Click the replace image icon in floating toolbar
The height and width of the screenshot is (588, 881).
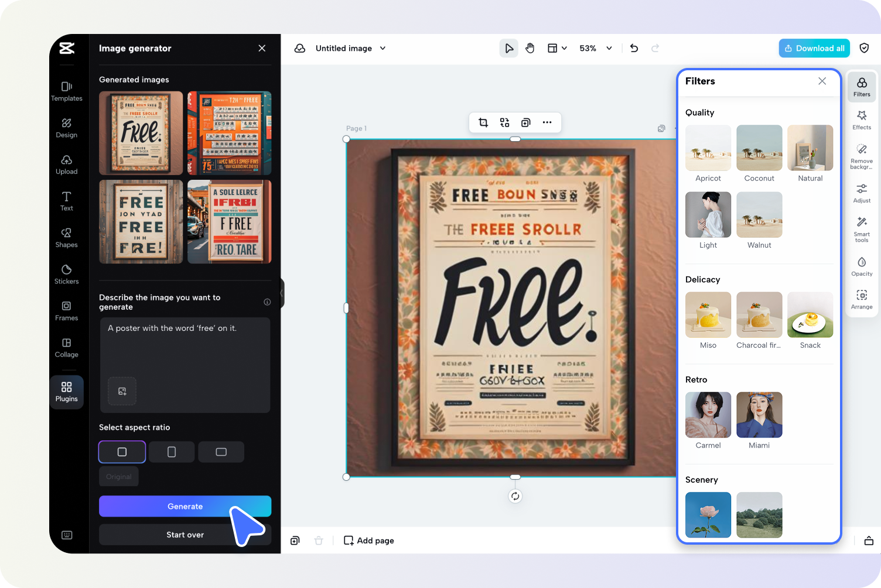(x=504, y=122)
